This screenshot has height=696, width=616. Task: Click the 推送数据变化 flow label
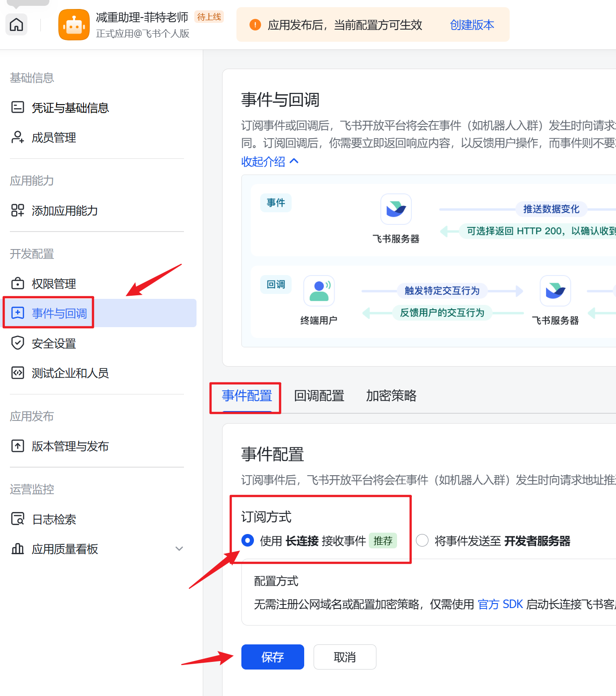(551, 209)
